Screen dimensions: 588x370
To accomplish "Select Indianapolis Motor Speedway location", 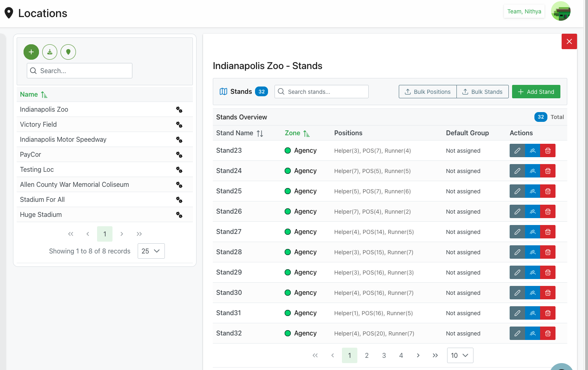I will click(63, 140).
